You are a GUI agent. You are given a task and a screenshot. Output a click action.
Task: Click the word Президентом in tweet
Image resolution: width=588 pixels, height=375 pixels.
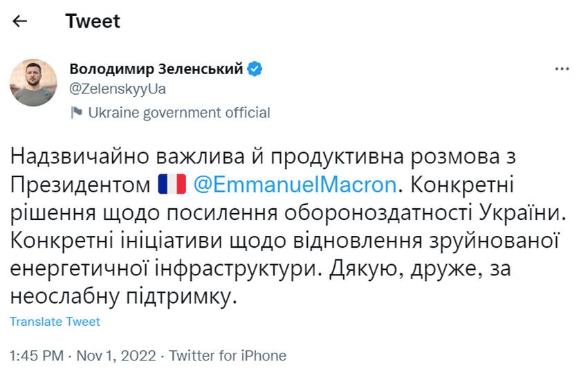(80, 185)
